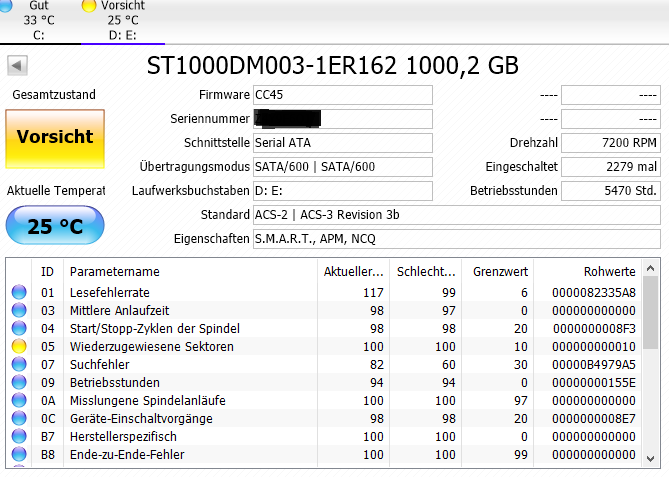Click yellow warning circle for Wiederzugewiesene Sektoren
The width and height of the screenshot is (669, 477).
point(19,346)
